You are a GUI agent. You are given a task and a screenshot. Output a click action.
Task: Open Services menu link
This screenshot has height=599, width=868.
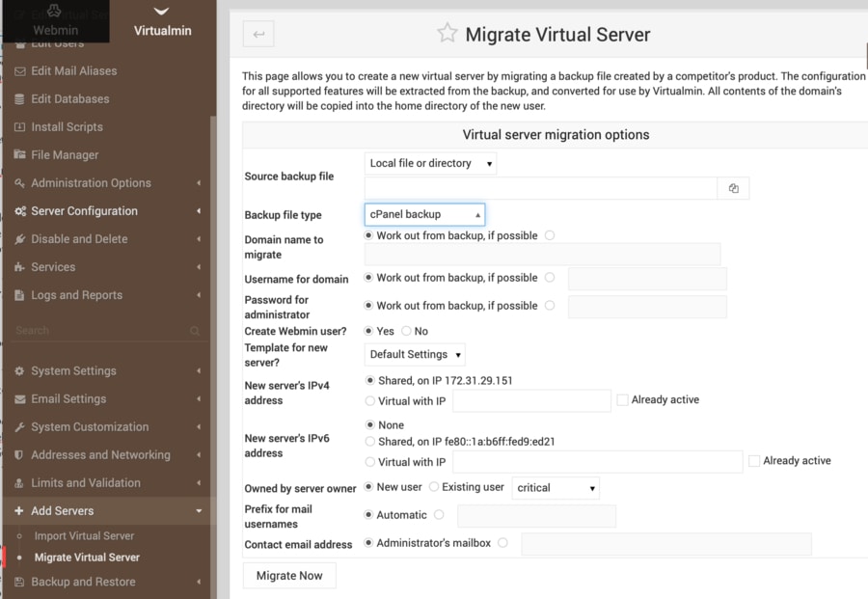click(53, 267)
